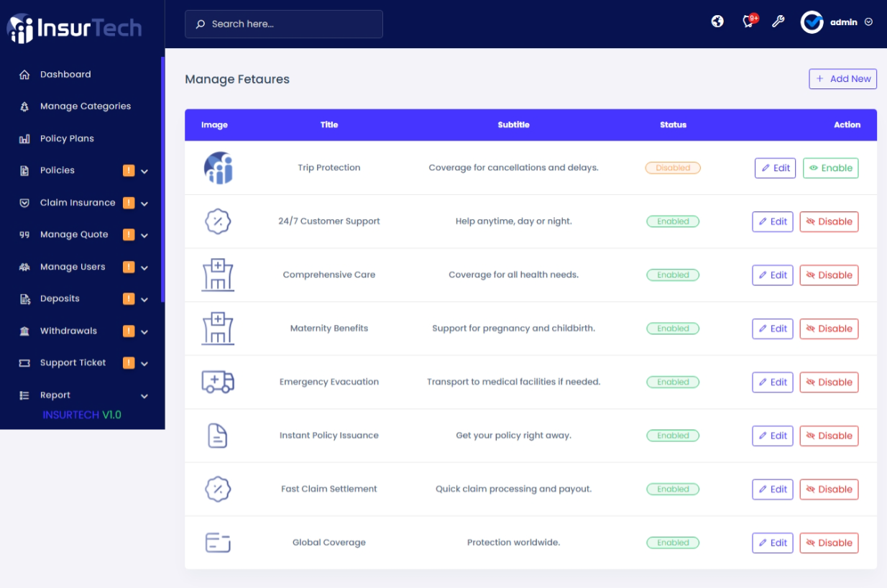Enable the Trip Protection feature
Viewport: 887px width, 588px height.
[x=830, y=168]
